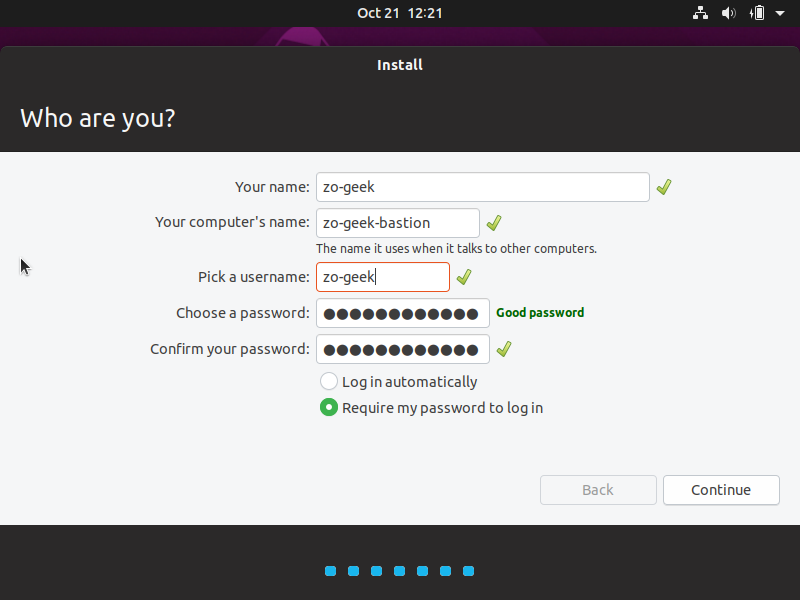Open the clock showing Oct 21 12:21

click(x=399, y=13)
